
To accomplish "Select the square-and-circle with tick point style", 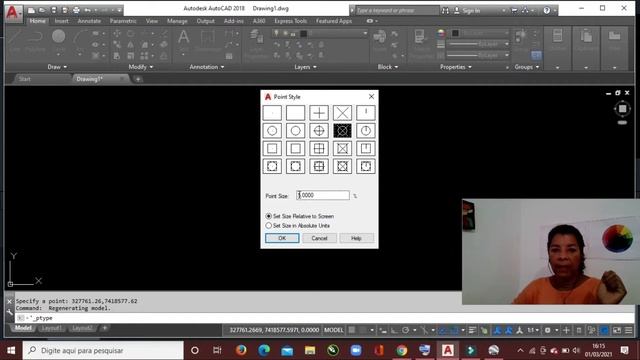I will [x=365, y=166].
